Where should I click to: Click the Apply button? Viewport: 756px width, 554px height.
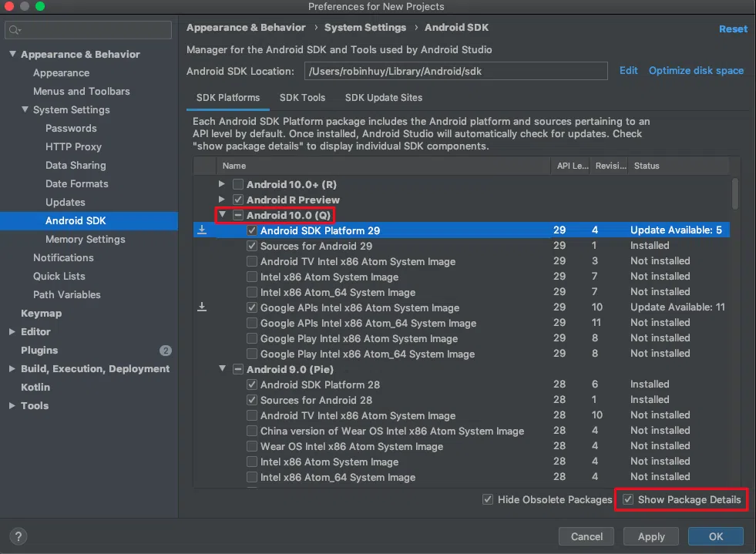click(651, 536)
